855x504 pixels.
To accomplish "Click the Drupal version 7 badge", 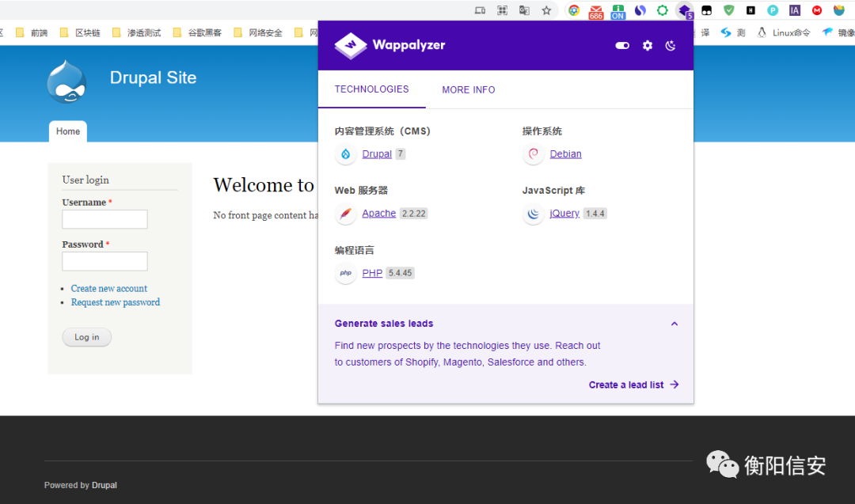I will point(401,154).
